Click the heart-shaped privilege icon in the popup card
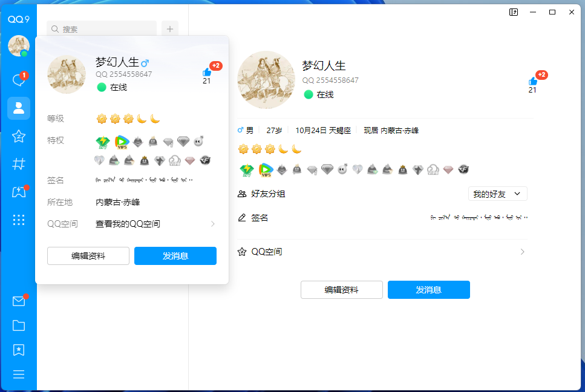This screenshot has width=585, height=392. [x=99, y=161]
